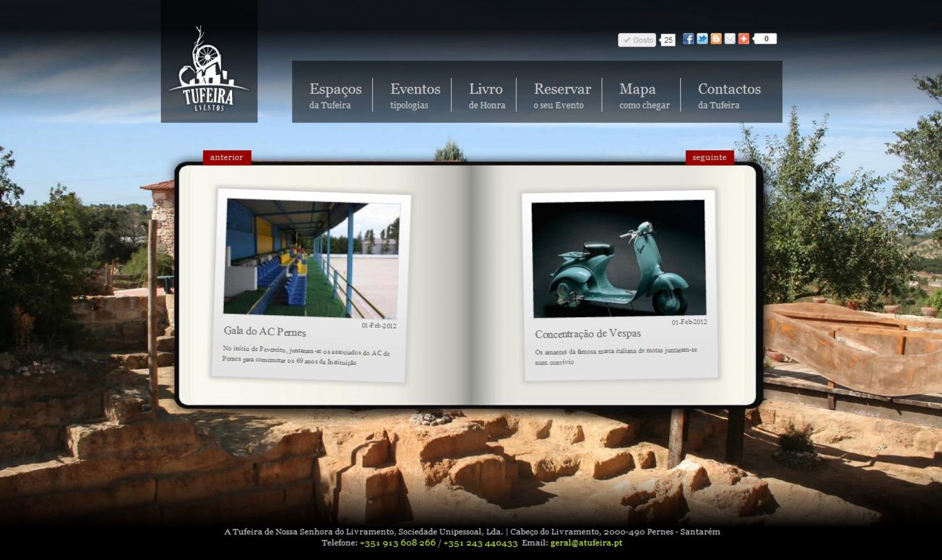Open the Gala do AC Pernes photo
The height and width of the screenshot is (560, 942).
[312, 258]
